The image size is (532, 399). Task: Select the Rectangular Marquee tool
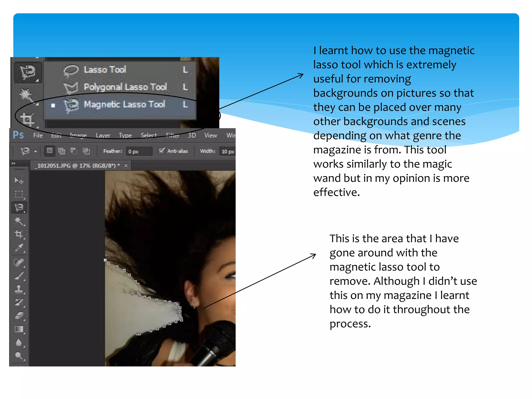[19, 194]
